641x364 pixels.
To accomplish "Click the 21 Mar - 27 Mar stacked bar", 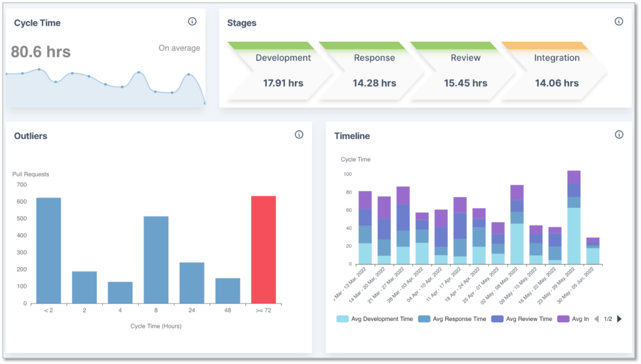I will (403, 226).
